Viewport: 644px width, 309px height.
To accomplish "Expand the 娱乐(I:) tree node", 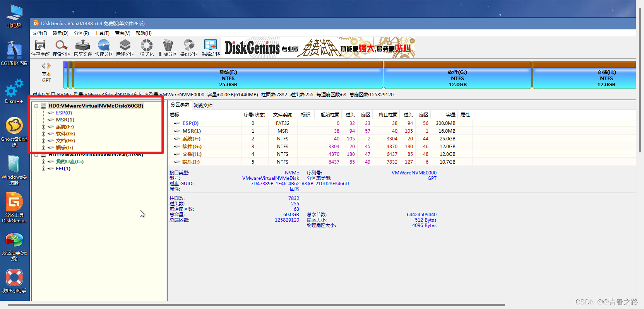I will 44,148.
